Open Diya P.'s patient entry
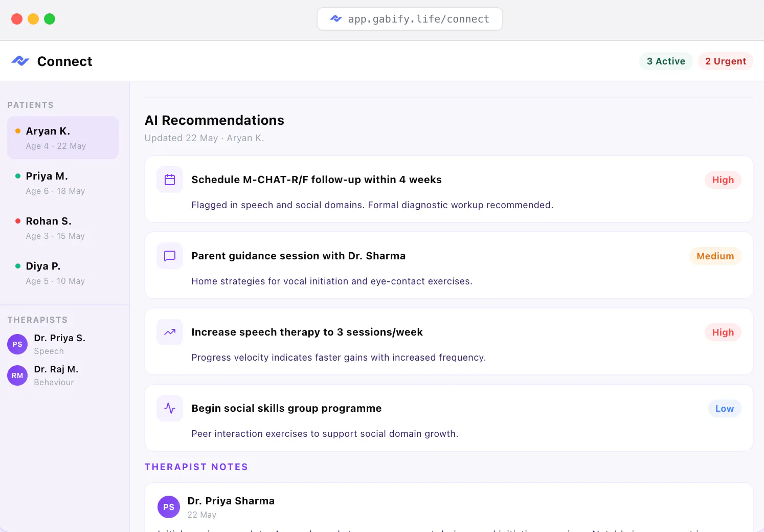This screenshot has width=764, height=532. 63,273
